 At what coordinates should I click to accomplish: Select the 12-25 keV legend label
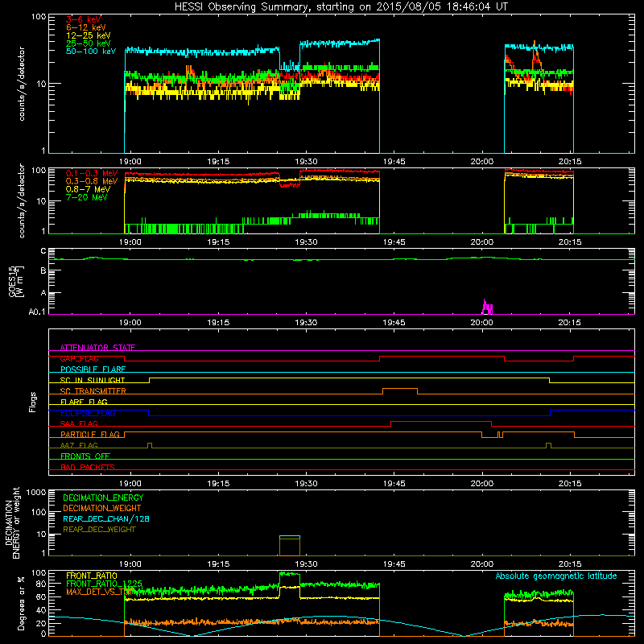(89, 35)
